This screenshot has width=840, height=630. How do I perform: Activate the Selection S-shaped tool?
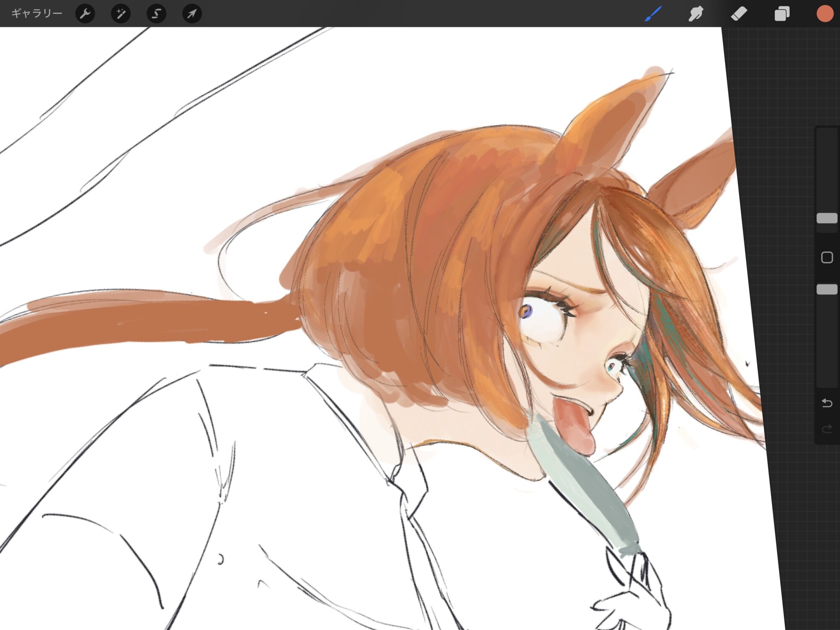pyautogui.click(x=156, y=14)
